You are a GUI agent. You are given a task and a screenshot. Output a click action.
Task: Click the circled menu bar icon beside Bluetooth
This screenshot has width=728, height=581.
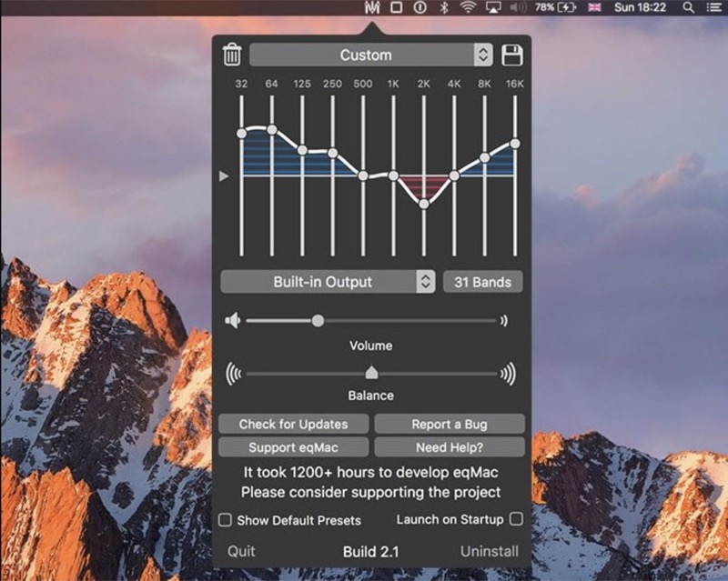coord(420,7)
